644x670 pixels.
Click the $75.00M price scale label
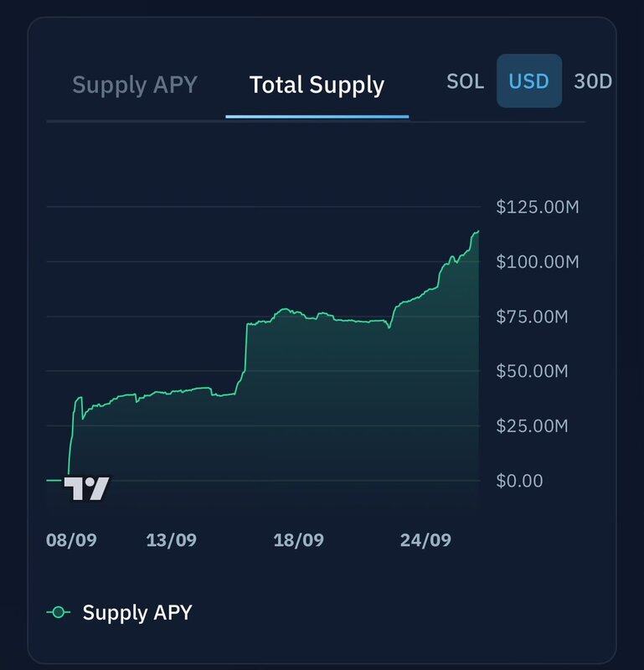coord(532,317)
